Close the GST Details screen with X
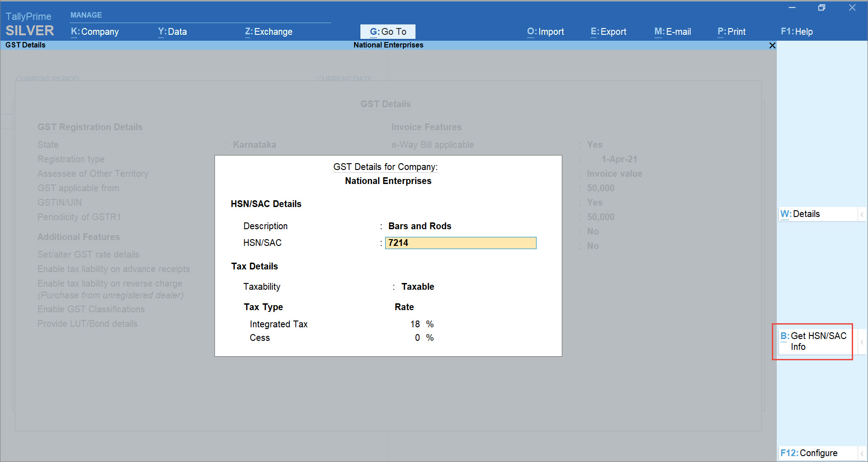This screenshot has width=868, height=462. (x=772, y=45)
